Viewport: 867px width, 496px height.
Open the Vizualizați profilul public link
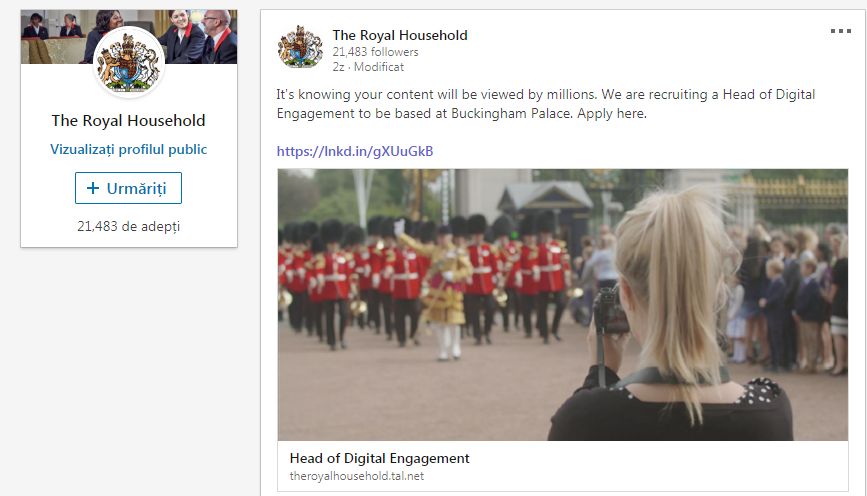128,149
